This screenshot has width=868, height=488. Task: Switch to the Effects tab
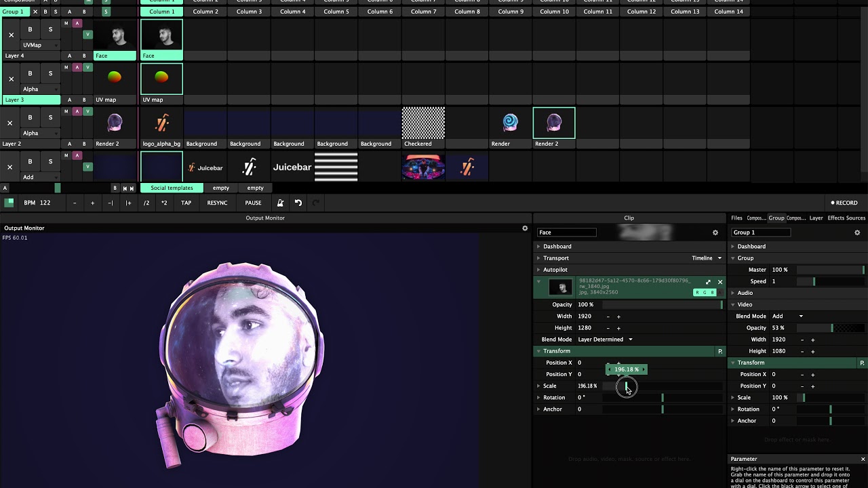tap(835, 218)
